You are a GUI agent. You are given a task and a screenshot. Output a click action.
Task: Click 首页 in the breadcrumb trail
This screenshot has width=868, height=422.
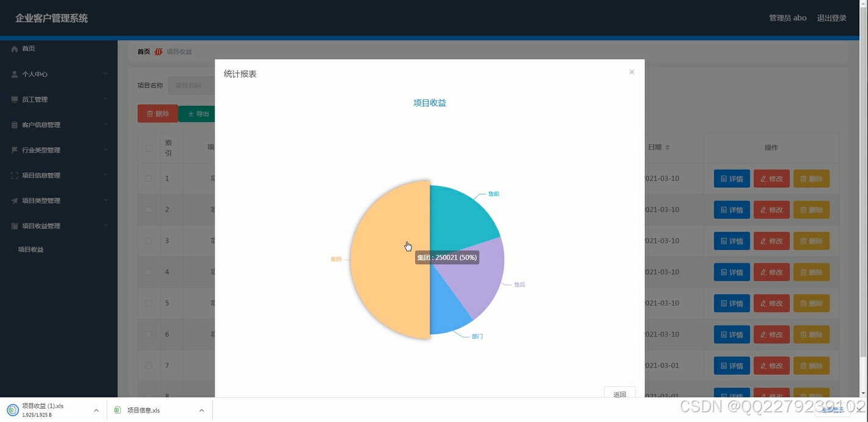pyautogui.click(x=143, y=51)
